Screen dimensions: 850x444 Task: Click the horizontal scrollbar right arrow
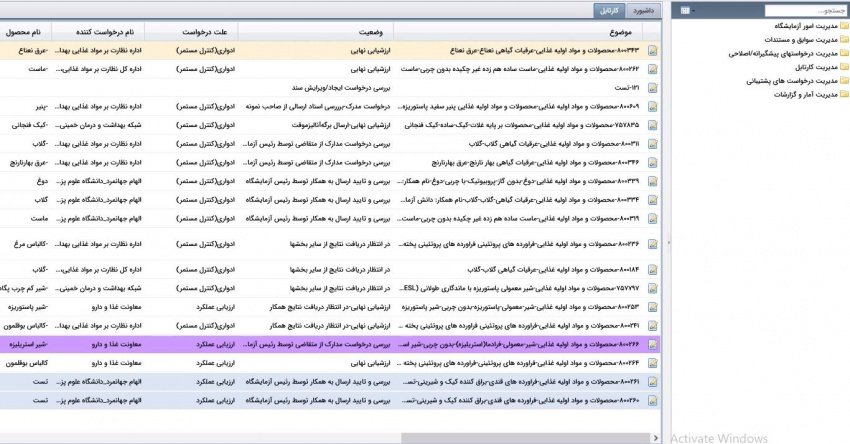click(x=656, y=438)
